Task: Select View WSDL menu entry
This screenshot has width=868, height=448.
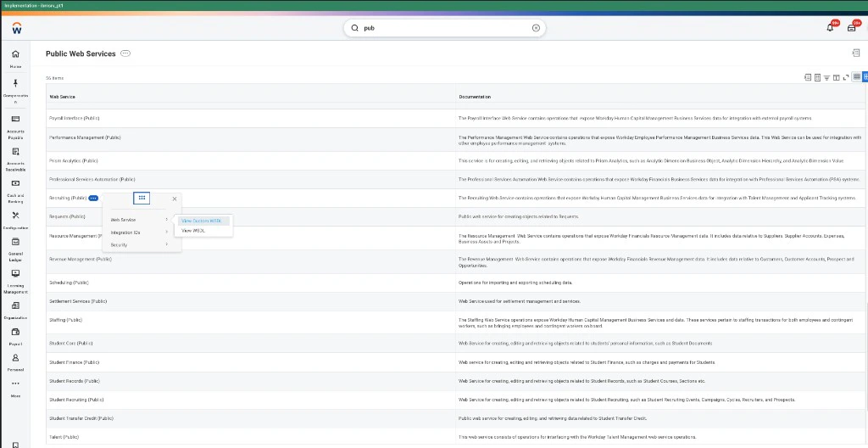Action: [193, 230]
